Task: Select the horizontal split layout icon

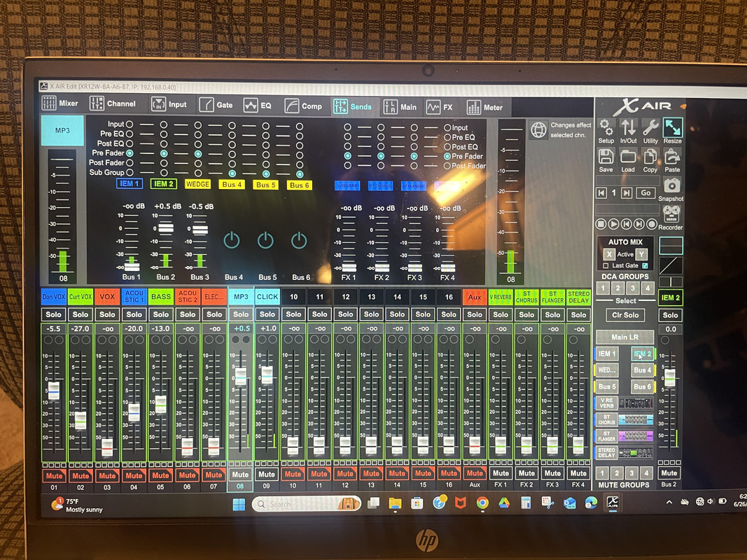Action: coord(671,246)
